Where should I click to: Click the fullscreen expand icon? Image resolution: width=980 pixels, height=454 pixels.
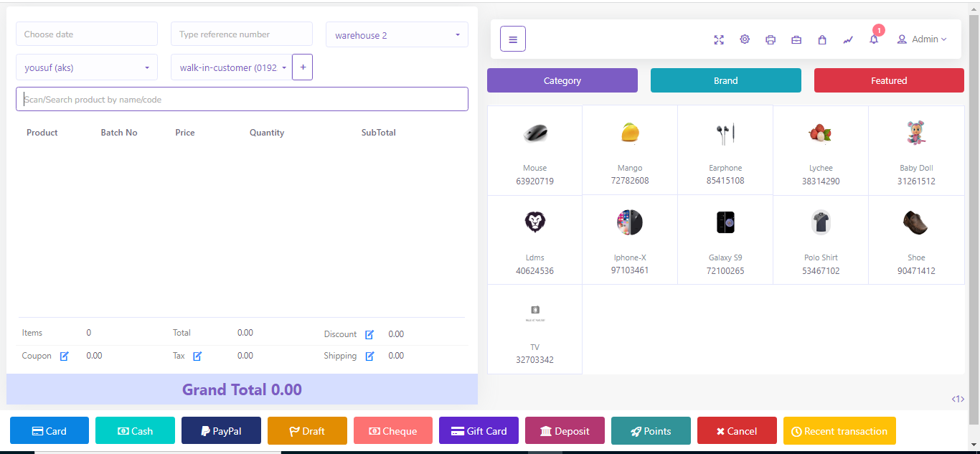point(719,39)
